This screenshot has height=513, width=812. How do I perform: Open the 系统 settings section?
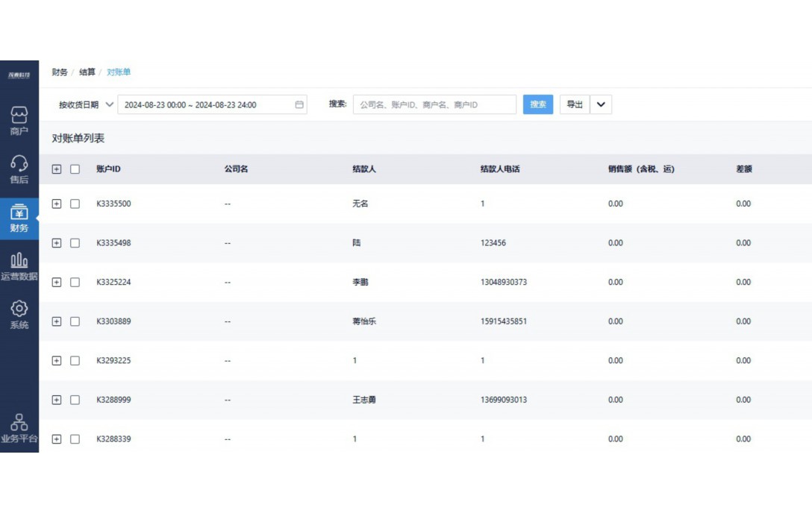pos(19,315)
